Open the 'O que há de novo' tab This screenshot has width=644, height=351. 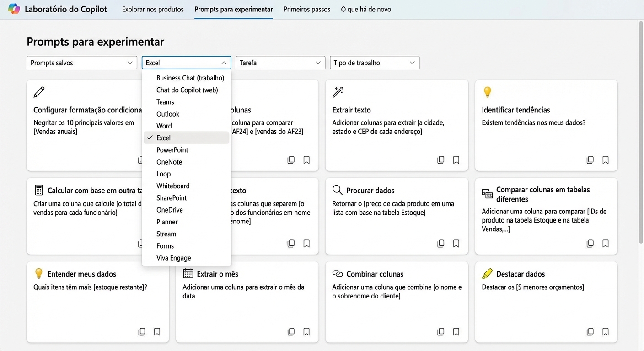point(366,9)
